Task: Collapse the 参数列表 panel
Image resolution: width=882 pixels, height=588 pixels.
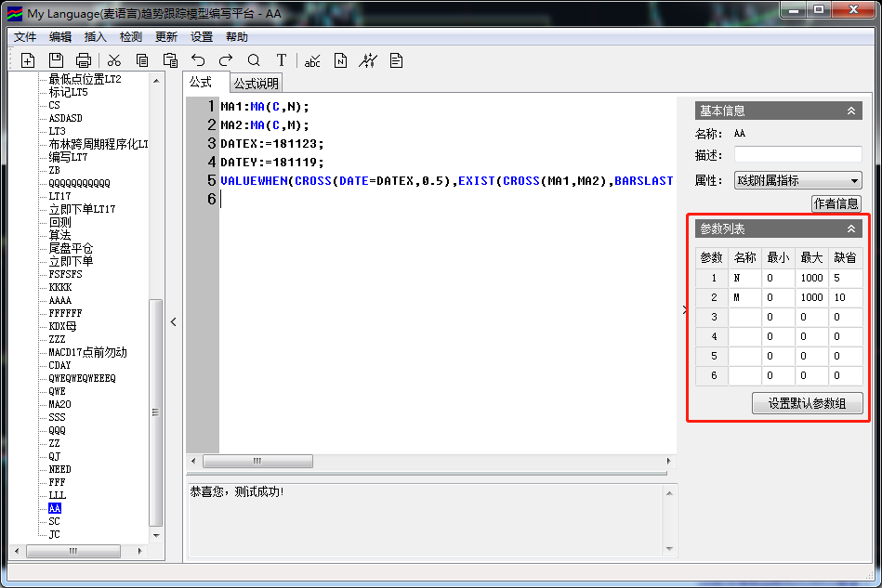Action: point(850,229)
